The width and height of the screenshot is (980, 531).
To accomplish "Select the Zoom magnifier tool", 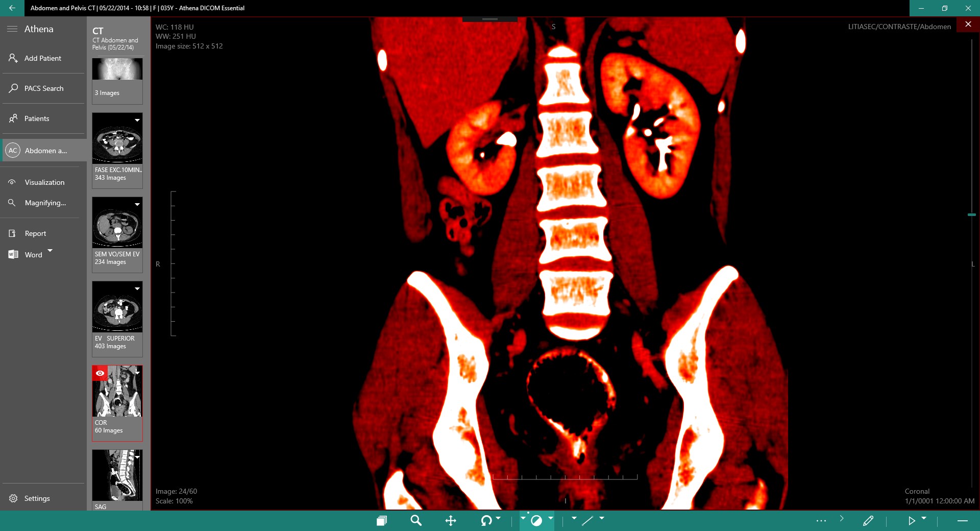I will pos(416,521).
